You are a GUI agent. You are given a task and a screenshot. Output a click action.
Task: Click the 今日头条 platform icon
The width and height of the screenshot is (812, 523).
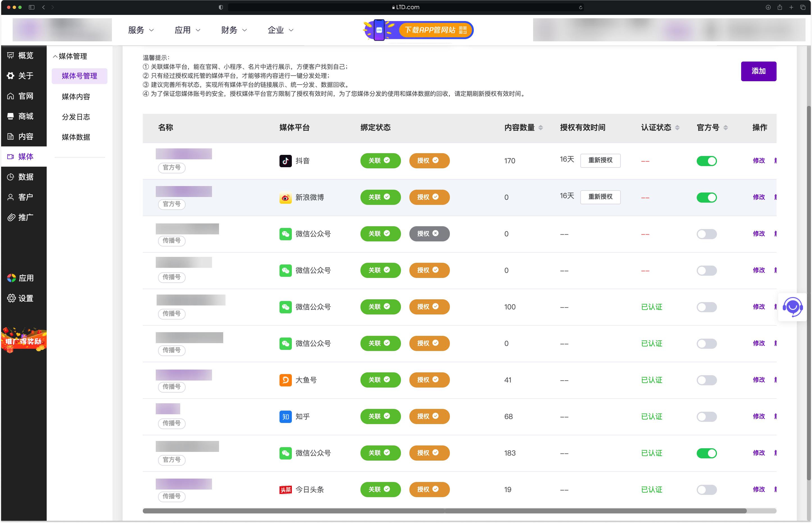coord(285,489)
